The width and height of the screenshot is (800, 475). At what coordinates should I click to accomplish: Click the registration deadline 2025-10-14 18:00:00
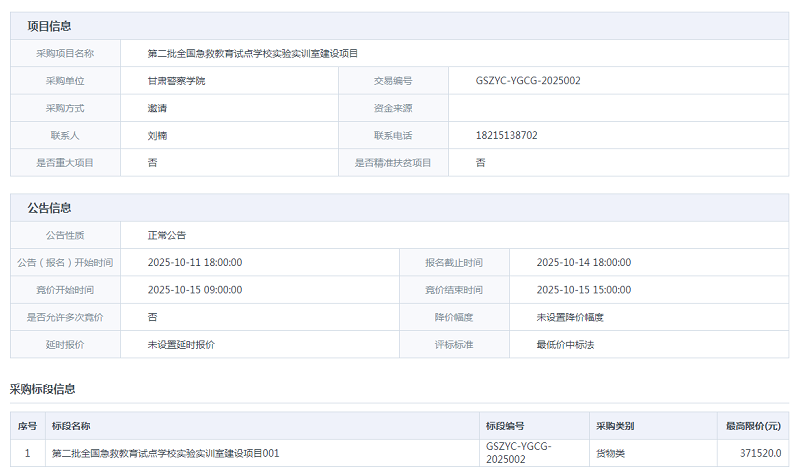[584, 263]
